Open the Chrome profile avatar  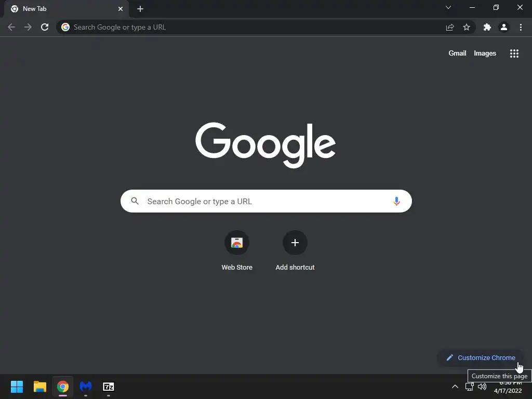click(504, 27)
